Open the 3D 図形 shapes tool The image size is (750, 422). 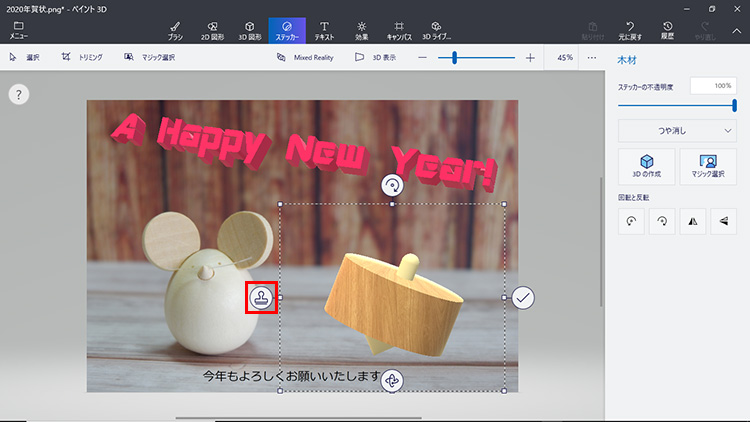tap(249, 29)
